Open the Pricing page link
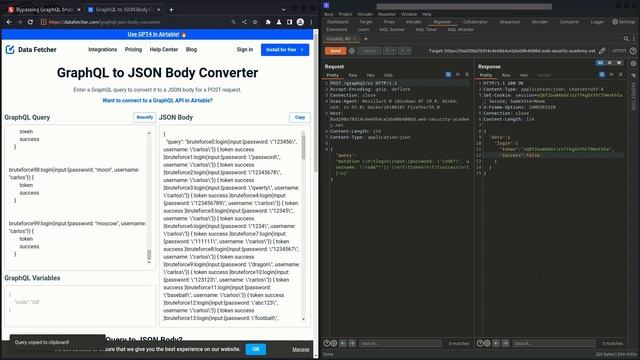The width and height of the screenshot is (640, 360). pos(133,49)
